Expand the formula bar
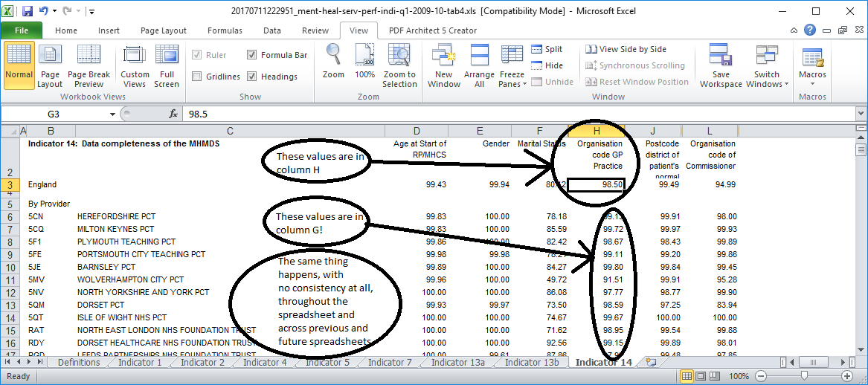Viewport: 868px width, 385px height. pyautogui.click(x=861, y=114)
